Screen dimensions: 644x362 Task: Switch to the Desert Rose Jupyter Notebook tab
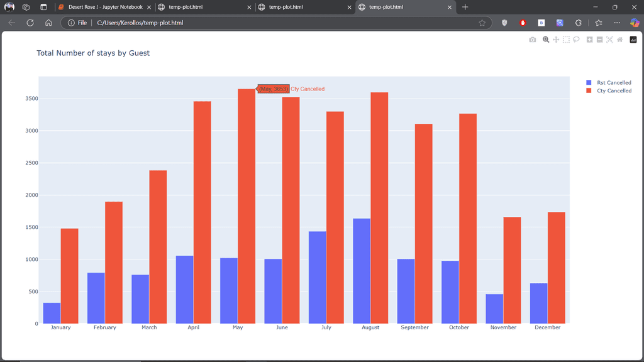[x=105, y=7]
